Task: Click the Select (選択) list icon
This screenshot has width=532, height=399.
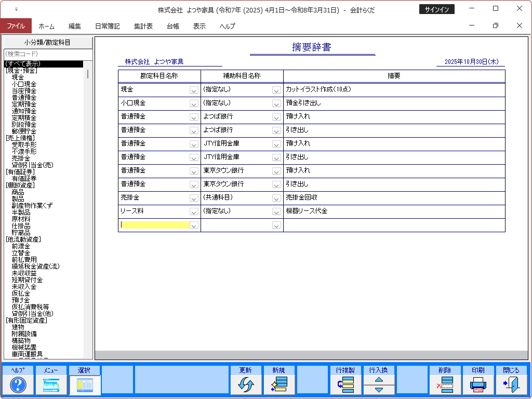Action: click(84, 385)
